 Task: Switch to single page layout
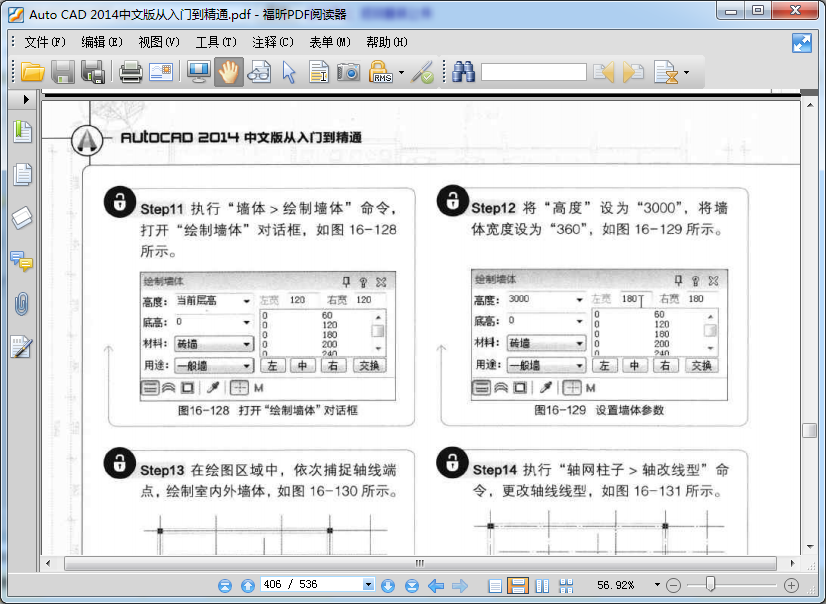click(495, 586)
